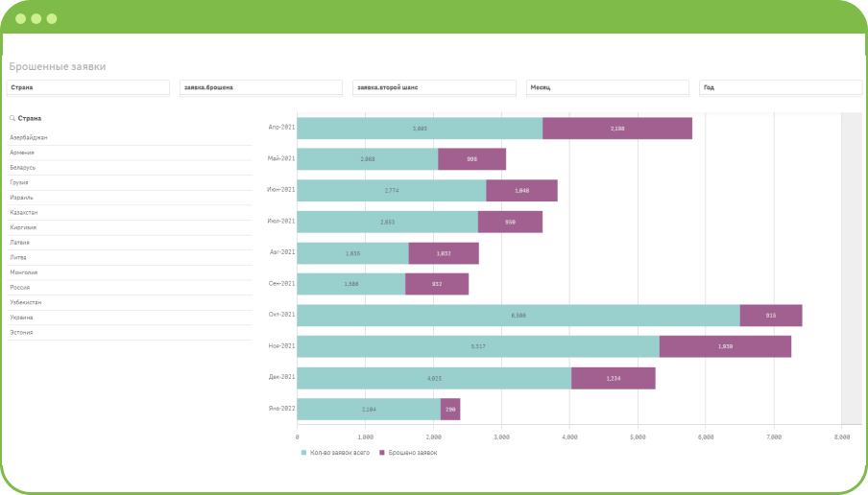This screenshot has height=495, width=868.
Task: Choose Казахстан from the Страна list
Action: pos(25,212)
